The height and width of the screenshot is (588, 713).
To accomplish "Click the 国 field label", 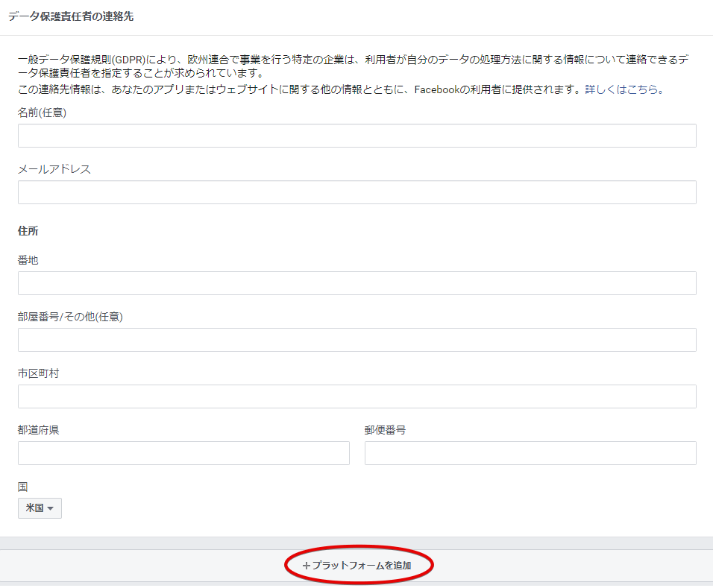I will pos(22,487).
